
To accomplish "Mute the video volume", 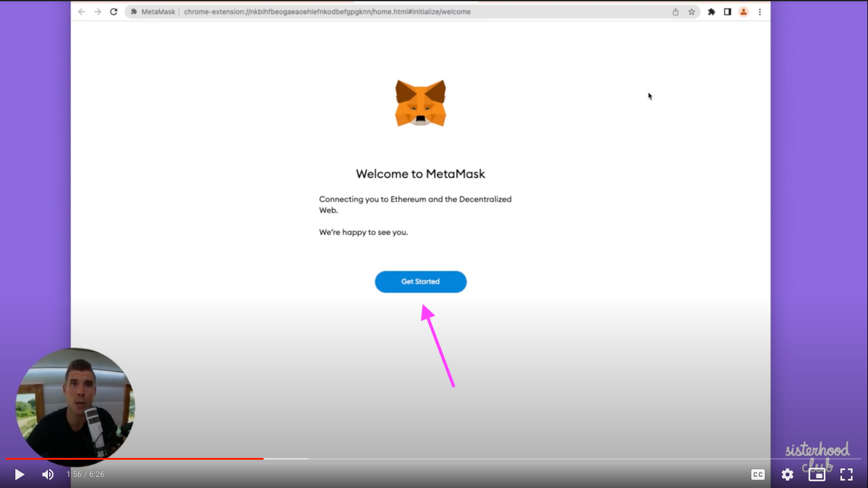I will point(48,474).
